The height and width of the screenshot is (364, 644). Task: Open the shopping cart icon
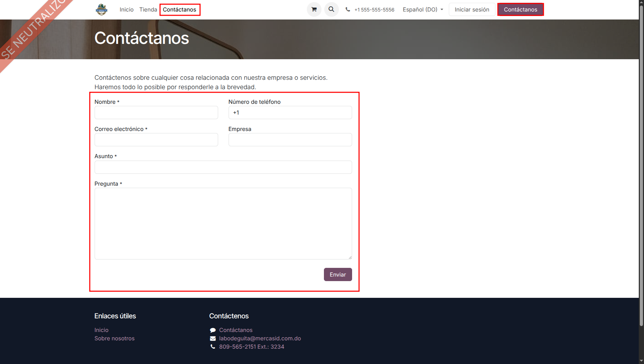[314, 9]
